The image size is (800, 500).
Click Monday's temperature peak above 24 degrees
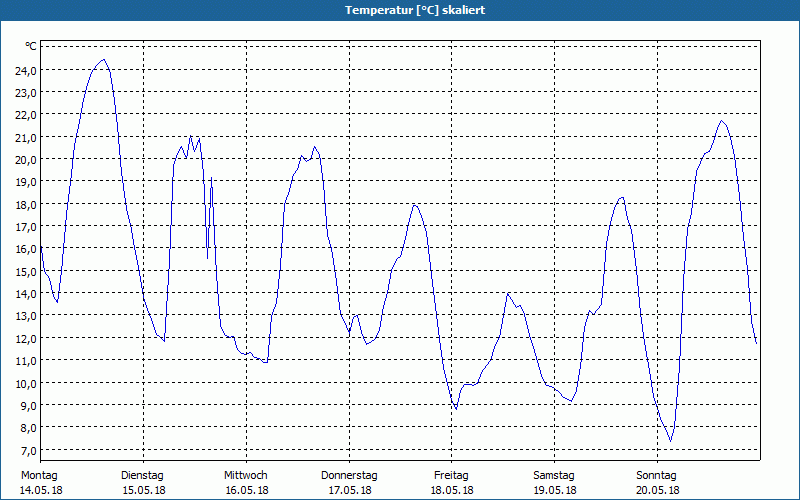104,59
